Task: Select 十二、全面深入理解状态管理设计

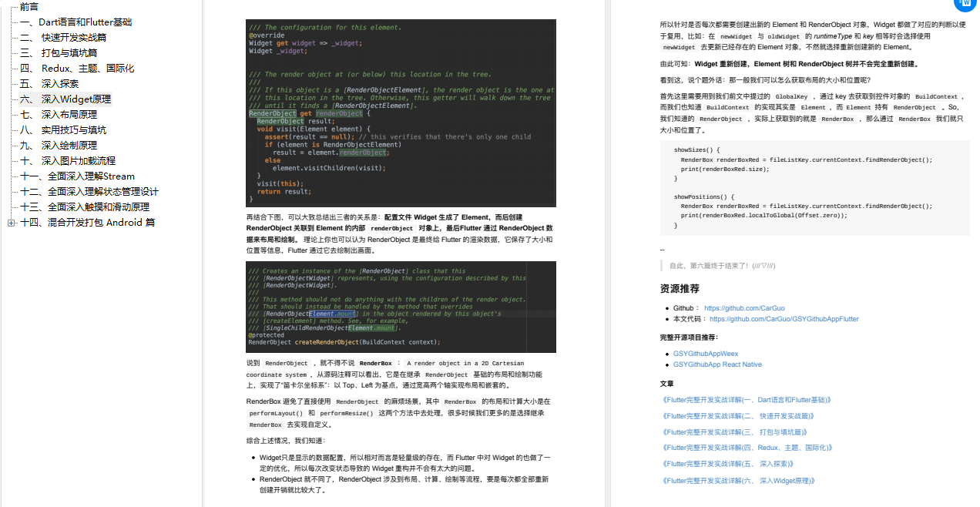Action: pos(89,191)
